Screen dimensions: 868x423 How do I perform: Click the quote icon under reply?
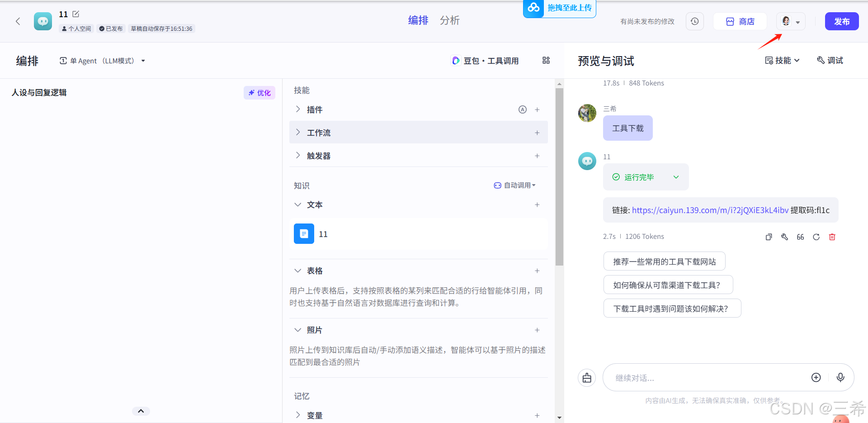click(800, 237)
